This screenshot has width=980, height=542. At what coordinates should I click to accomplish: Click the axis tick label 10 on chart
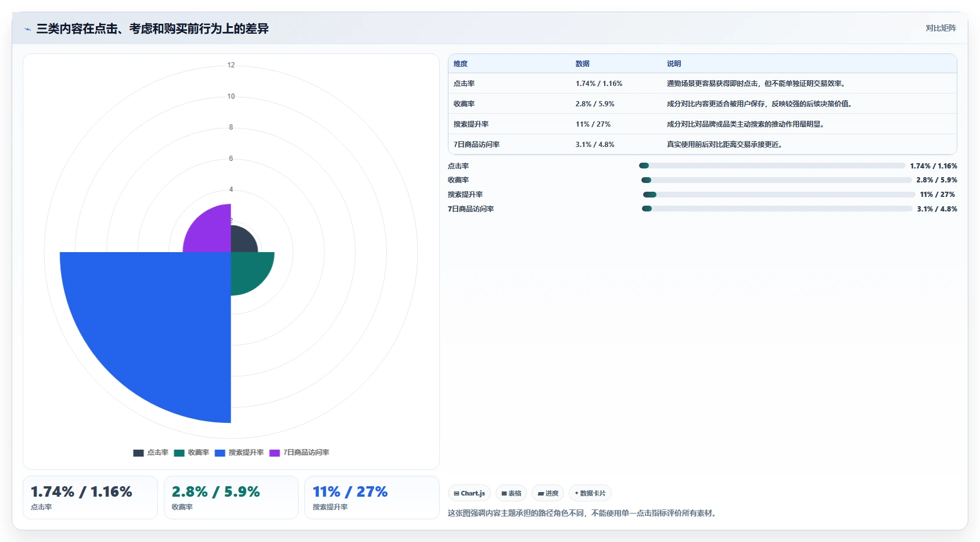[x=231, y=96]
